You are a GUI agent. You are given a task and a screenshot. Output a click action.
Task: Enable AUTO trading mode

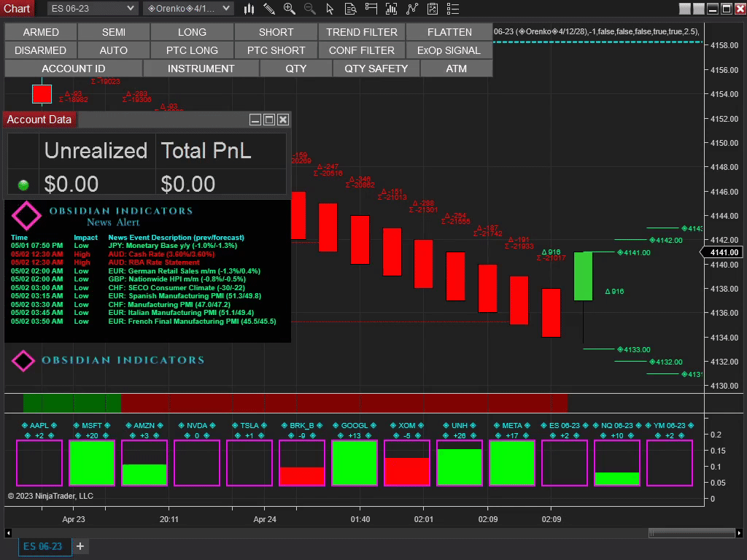113,50
